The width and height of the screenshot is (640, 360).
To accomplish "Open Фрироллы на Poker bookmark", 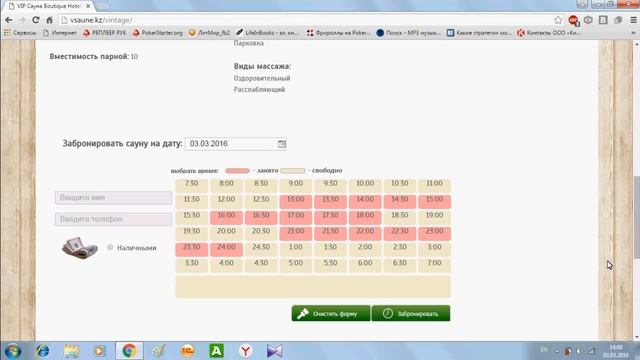I will (338, 33).
